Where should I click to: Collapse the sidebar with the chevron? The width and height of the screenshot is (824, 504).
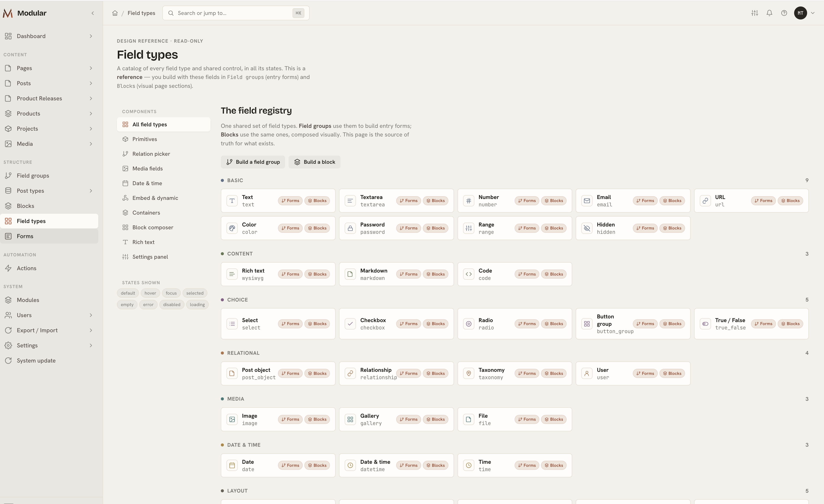[93, 13]
